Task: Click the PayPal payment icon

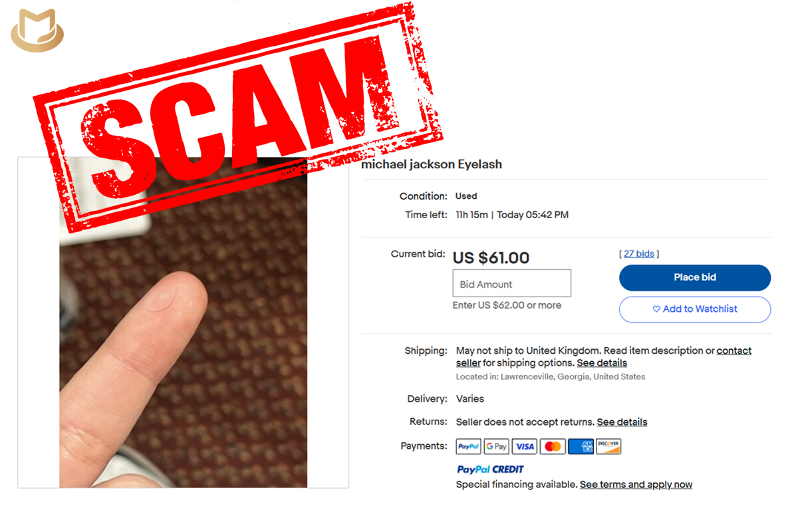Action: (468, 446)
